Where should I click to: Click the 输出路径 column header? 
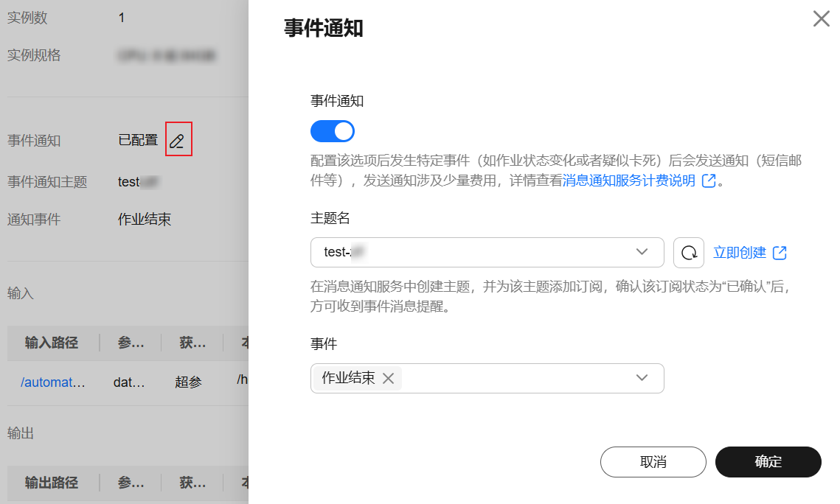[x=52, y=483]
